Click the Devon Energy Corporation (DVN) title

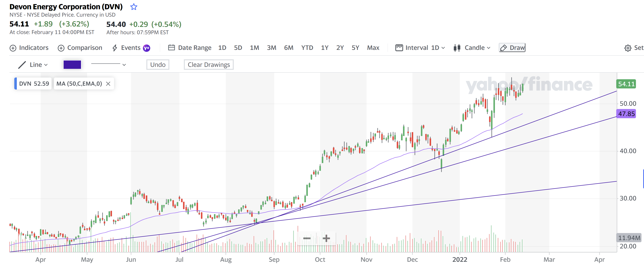(x=66, y=7)
